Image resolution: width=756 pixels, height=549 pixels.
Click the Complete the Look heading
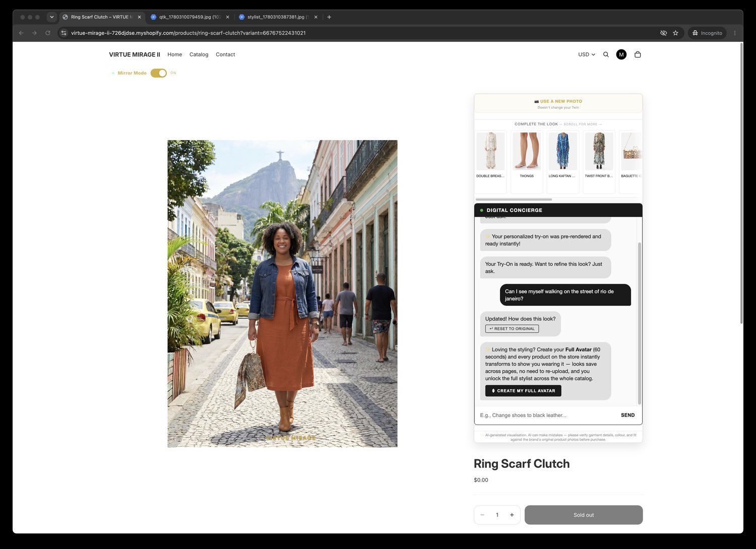pyautogui.click(x=536, y=124)
